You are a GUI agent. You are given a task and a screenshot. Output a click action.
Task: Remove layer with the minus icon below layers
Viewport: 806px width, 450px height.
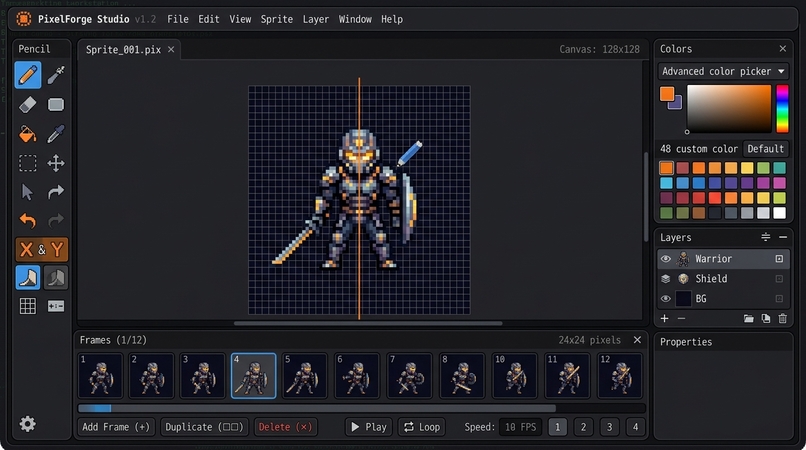pyautogui.click(x=681, y=318)
